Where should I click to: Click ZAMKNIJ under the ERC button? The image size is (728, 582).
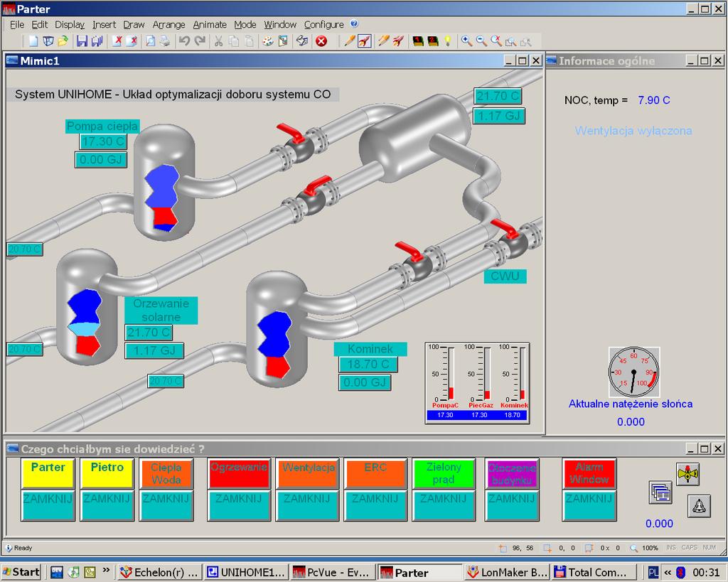pyautogui.click(x=375, y=505)
